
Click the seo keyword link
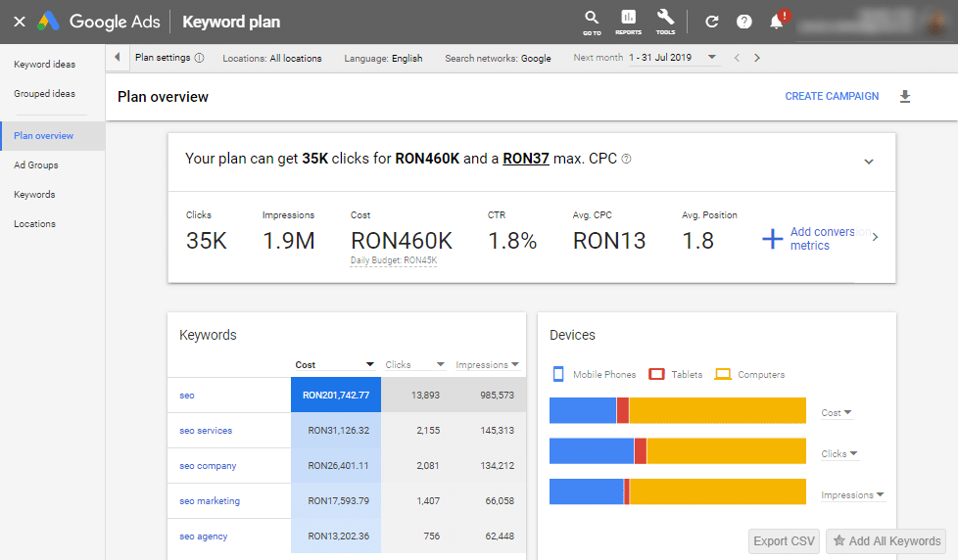(187, 396)
